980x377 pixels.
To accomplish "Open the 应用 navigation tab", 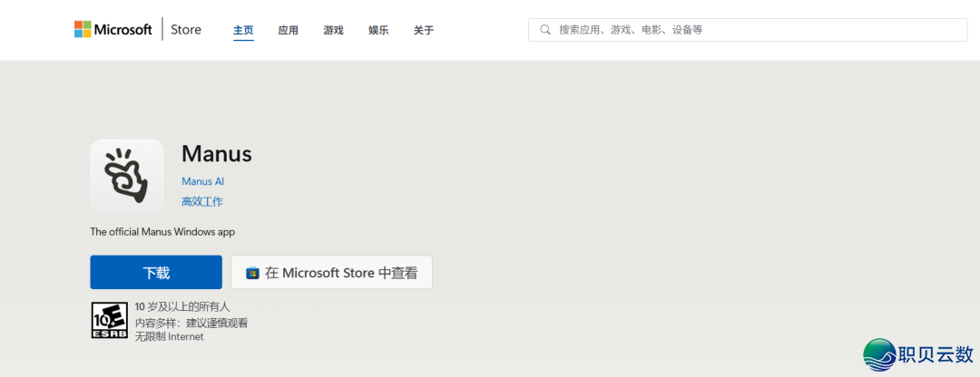I will pyautogui.click(x=289, y=30).
